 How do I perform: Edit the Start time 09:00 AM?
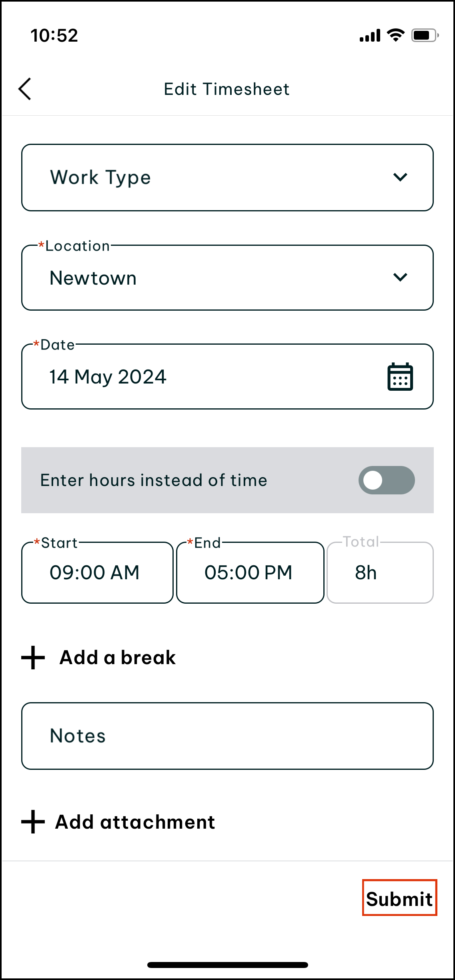(97, 572)
